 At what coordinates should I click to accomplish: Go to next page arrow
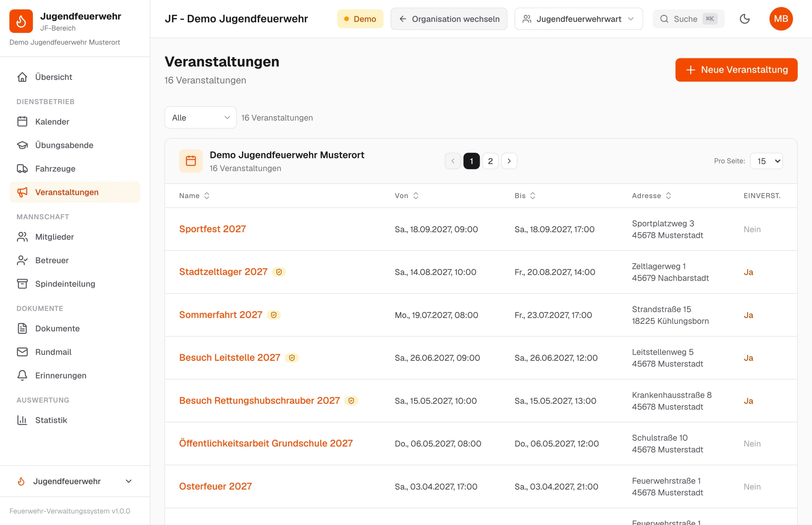click(x=509, y=161)
